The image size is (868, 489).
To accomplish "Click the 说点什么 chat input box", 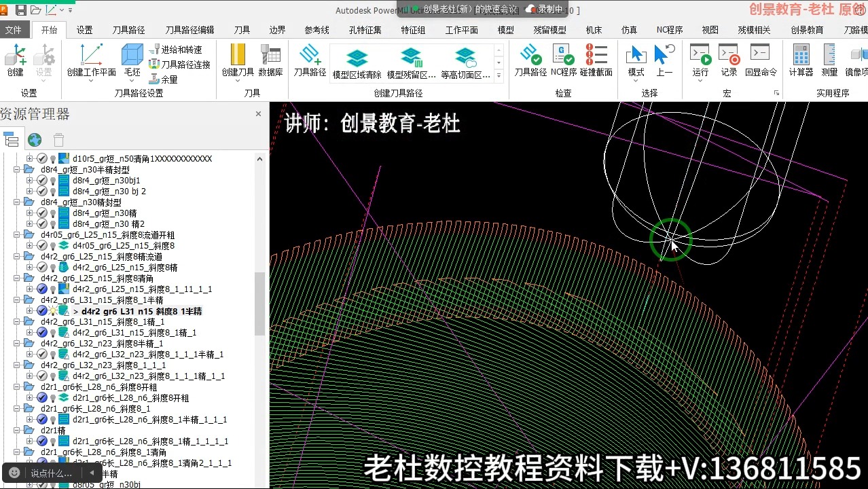I will click(53, 473).
